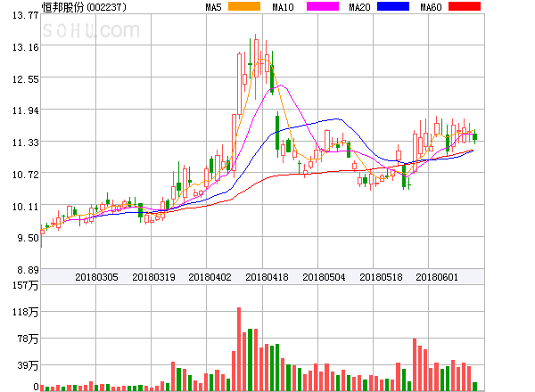Click the 118万 volume axis label
This screenshot has height=392, width=535.
pyautogui.click(x=26, y=312)
